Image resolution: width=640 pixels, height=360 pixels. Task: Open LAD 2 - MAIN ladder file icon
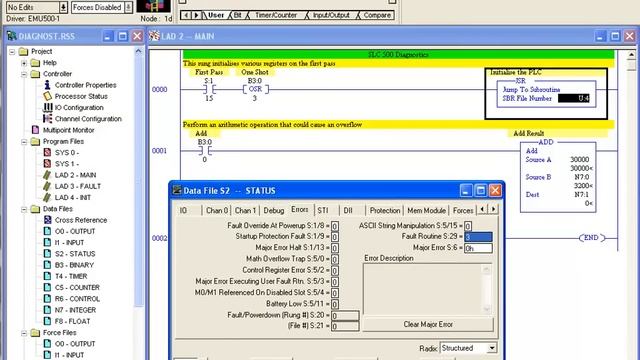47,175
